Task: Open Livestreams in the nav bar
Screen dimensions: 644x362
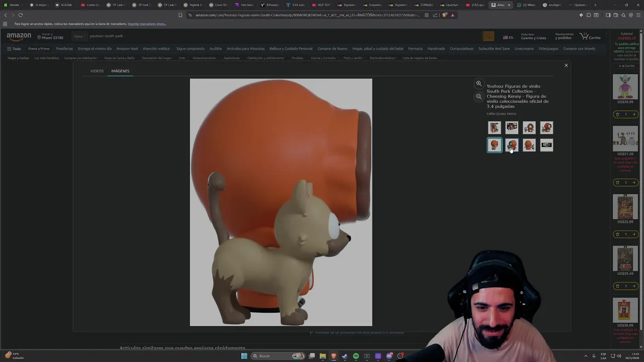Action: 524,49
